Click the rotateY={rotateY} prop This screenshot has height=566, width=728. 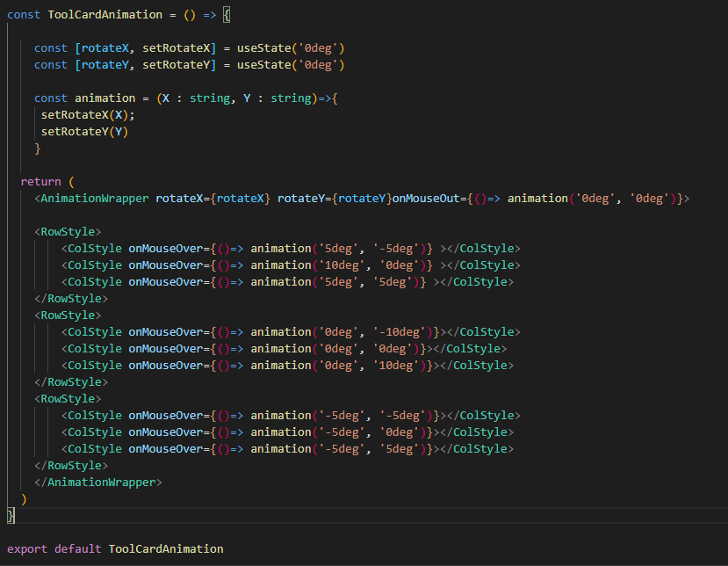click(335, 199)
